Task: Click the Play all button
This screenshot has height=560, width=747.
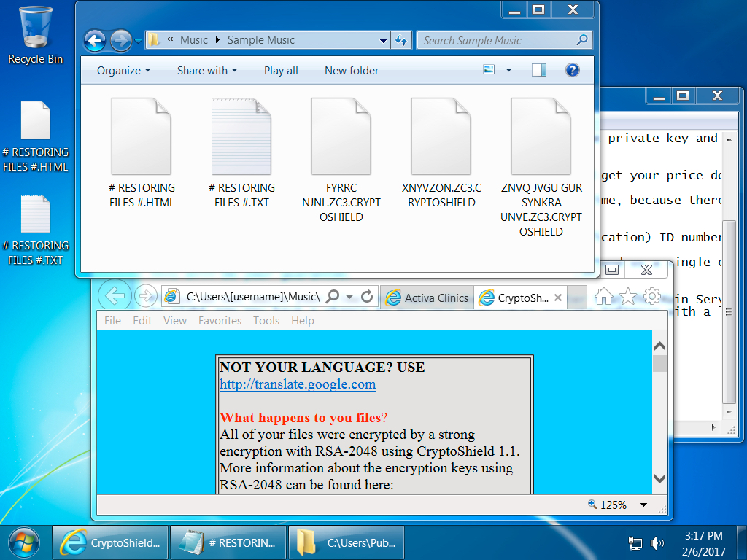Action: 281,71
